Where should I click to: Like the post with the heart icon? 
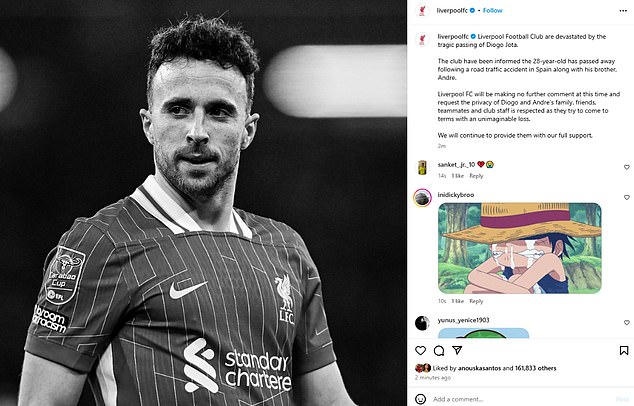point(421,350)
